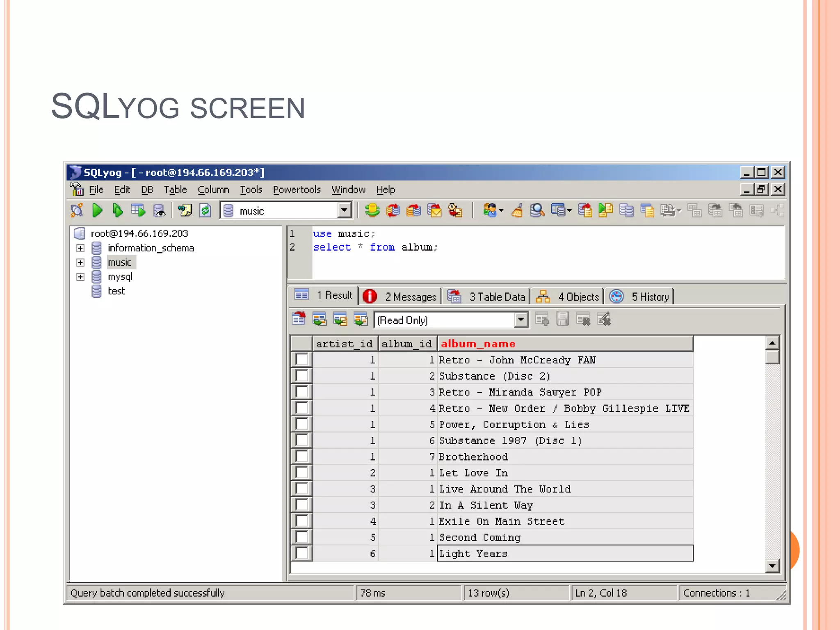Screen dimensions: 840x630
Task: Click the green database synchronization icon
Action: click(372, 210)
